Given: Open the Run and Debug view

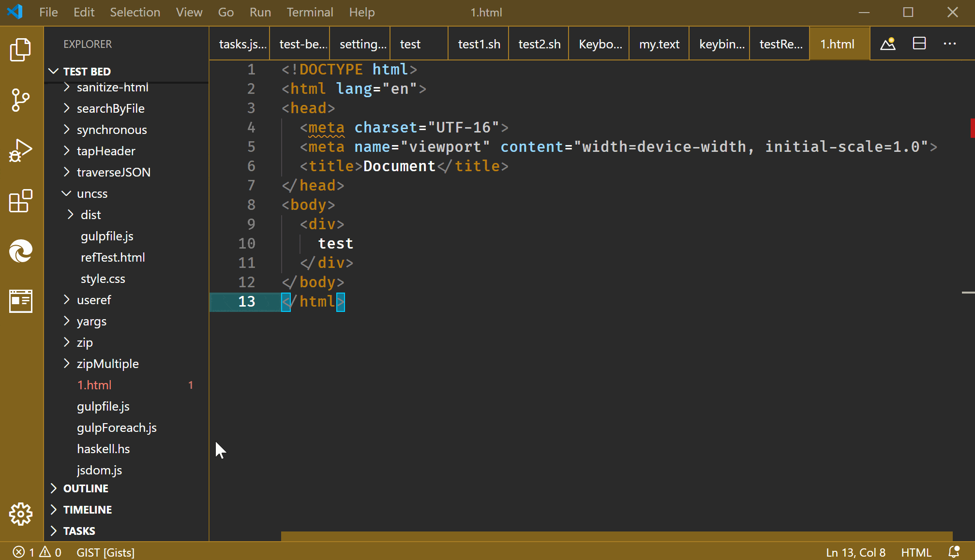Looking at the screenshot, I should 20,150.
